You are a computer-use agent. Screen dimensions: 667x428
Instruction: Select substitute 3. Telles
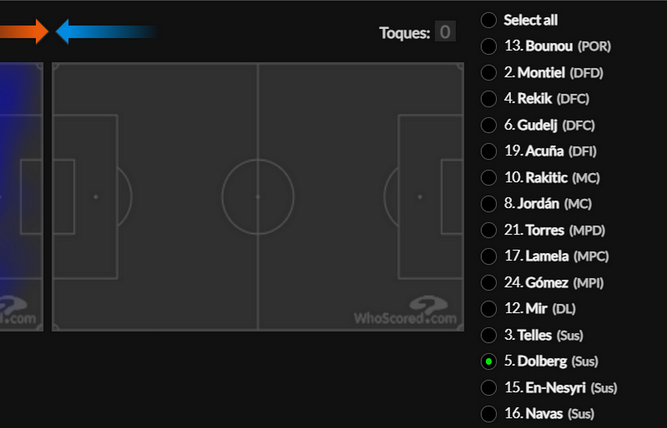coord(489,335)
